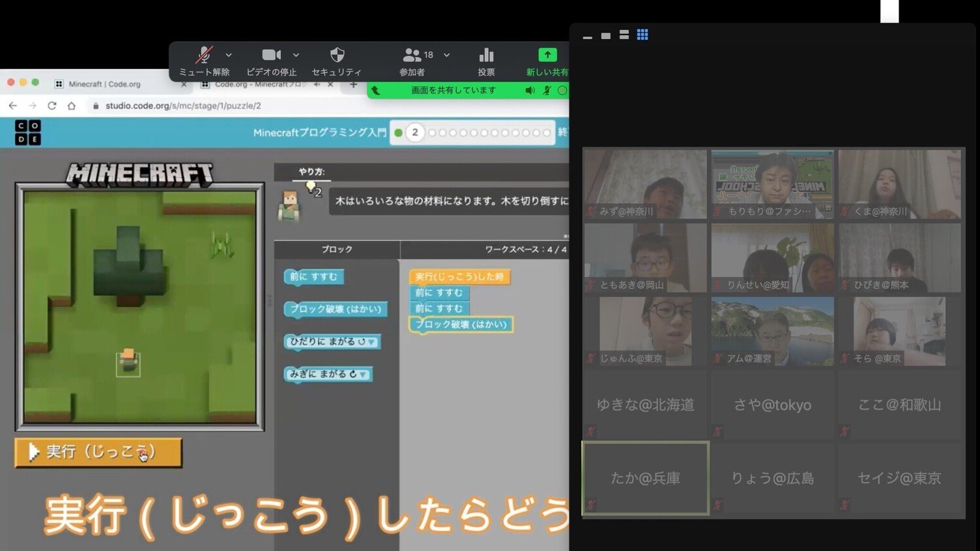Viewport: 980px width, 551px height.
Task: Open a new browser tab
Action: (x=353, y=85)
